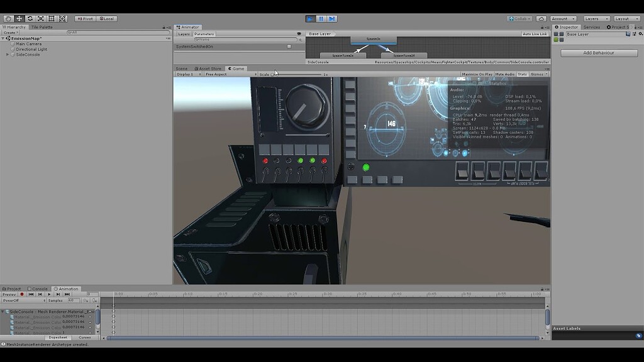
Task: Toggle the SystemSwitchedOn parameter checkbox
Action: 289,47
